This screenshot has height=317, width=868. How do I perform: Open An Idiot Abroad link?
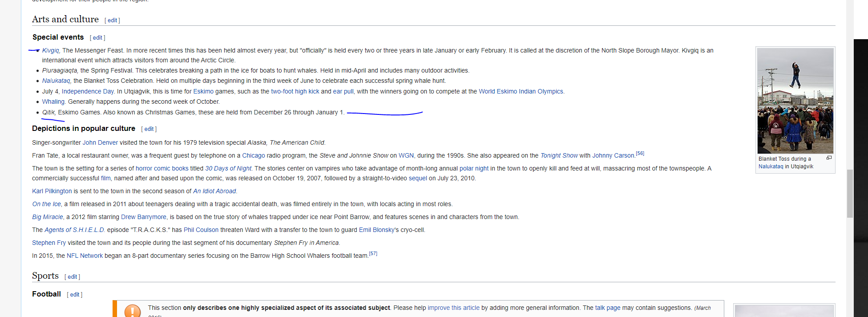(x=214, y=191)
